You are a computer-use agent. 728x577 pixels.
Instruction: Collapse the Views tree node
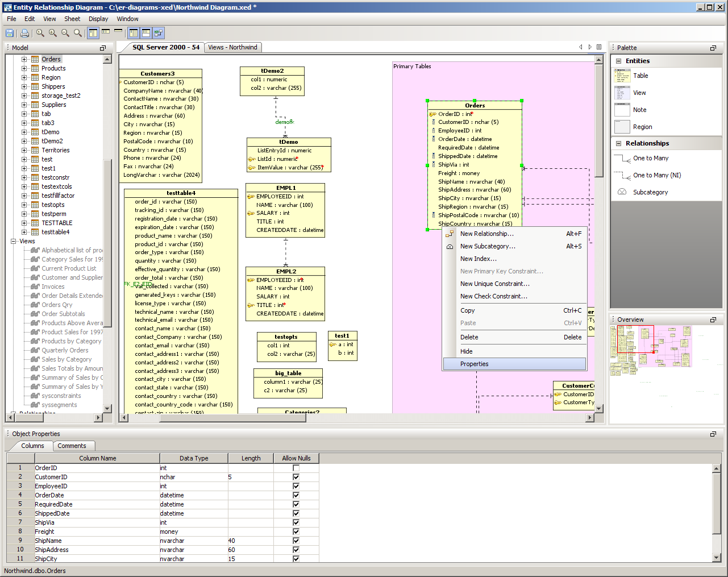point(13,241)
